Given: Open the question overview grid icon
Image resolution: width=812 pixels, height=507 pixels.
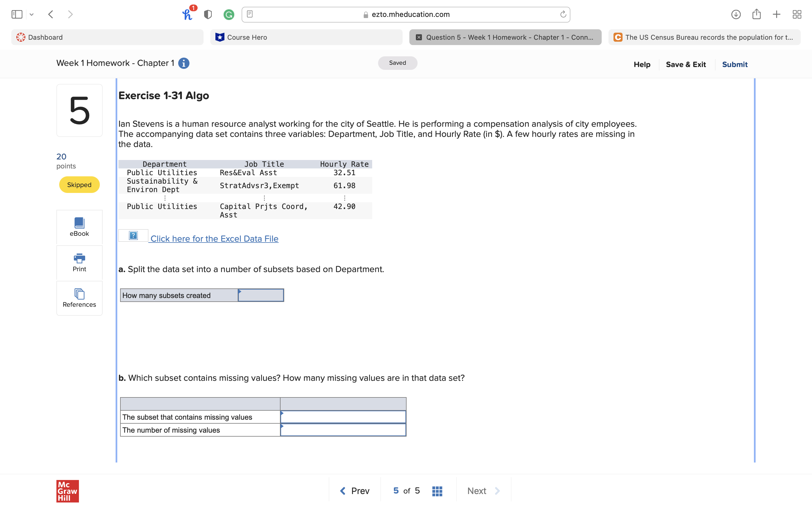Looking at the screenshot, I should point(437,491).
